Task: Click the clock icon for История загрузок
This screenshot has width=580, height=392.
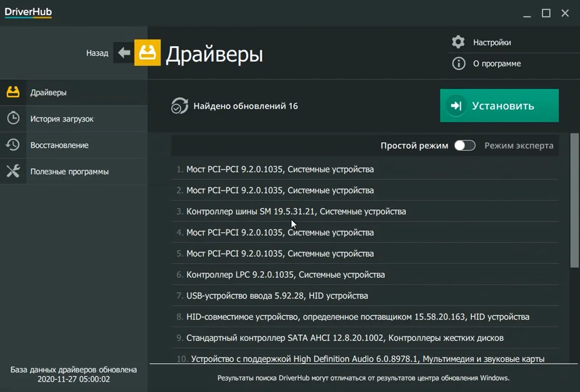Action: pyautogui.click(x=13, y=118)
